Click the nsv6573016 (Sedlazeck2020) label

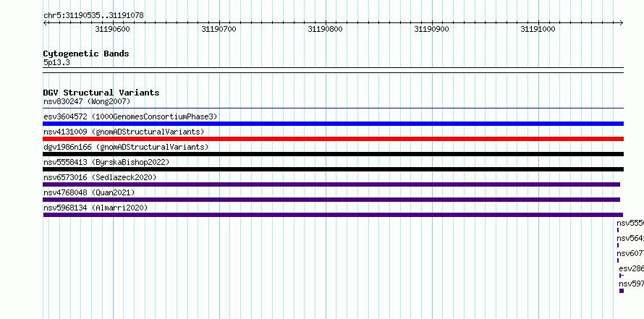click(x=100, y=177)
